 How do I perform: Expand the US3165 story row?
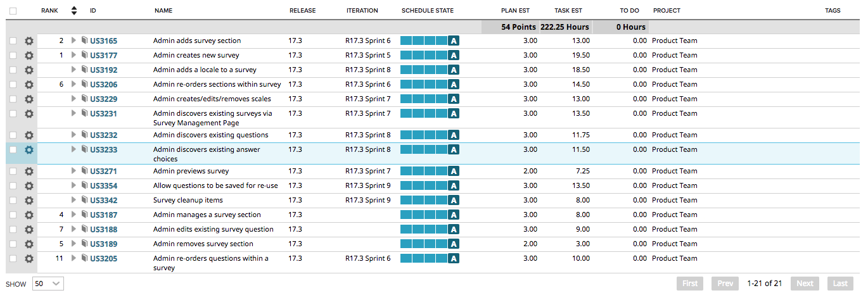coord(74,41)
